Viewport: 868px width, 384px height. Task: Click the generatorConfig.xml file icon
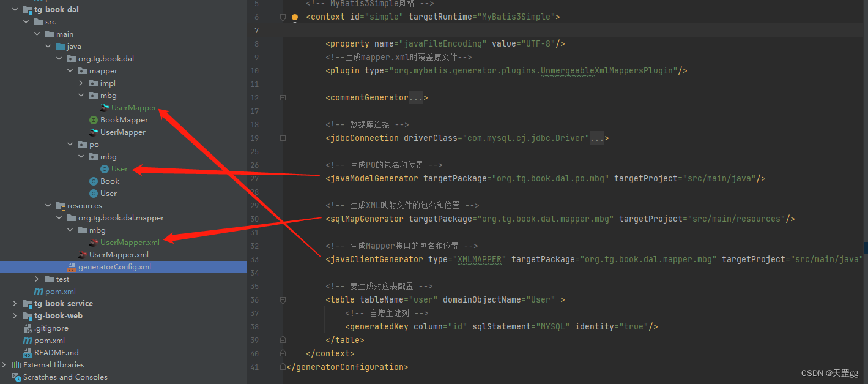tap(72, 267)
